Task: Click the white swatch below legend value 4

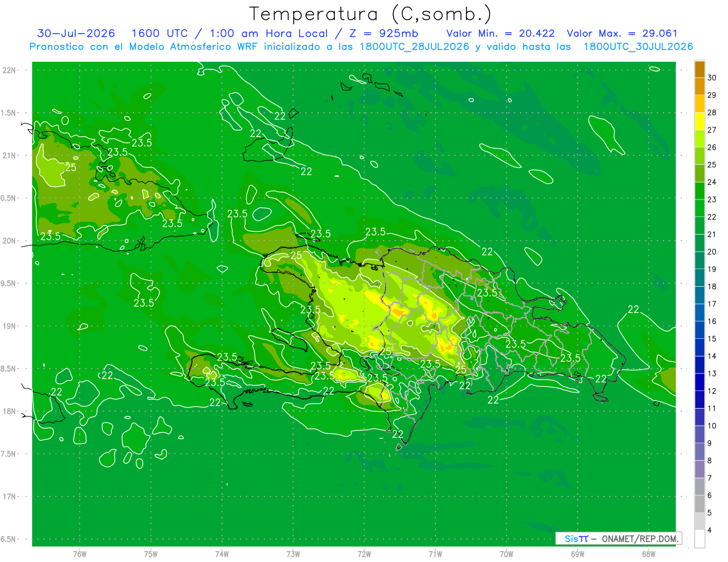Action: (699, 539)
